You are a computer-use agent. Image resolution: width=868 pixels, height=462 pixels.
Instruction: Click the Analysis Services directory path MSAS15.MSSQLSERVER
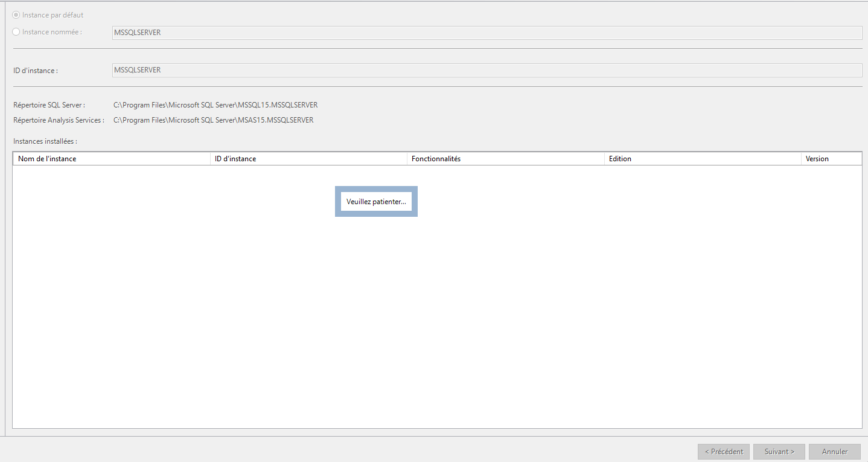tap(213, 120)
